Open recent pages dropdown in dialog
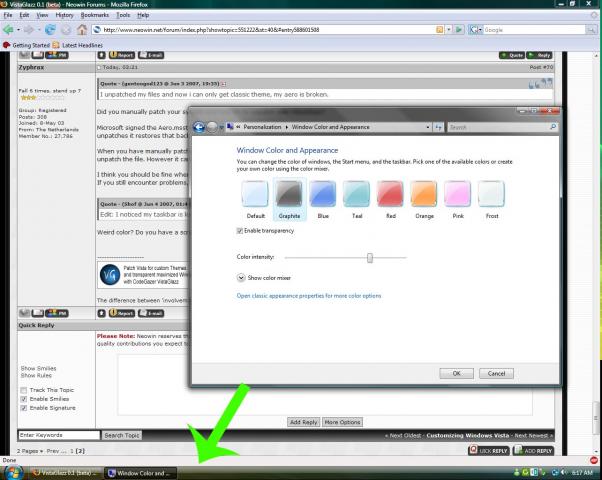 click(x=222, y=127)
